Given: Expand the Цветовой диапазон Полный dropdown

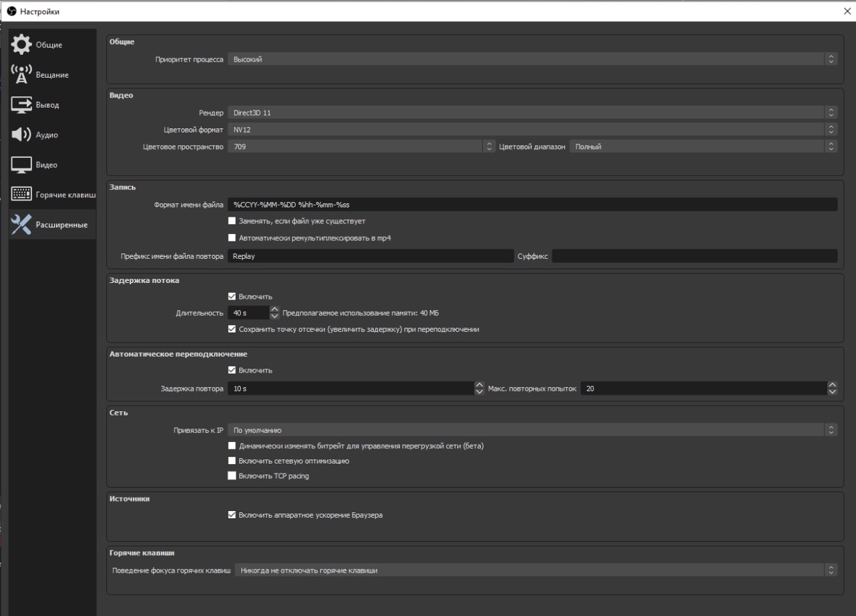Looking at the screenshot, I should coord(704,146).
